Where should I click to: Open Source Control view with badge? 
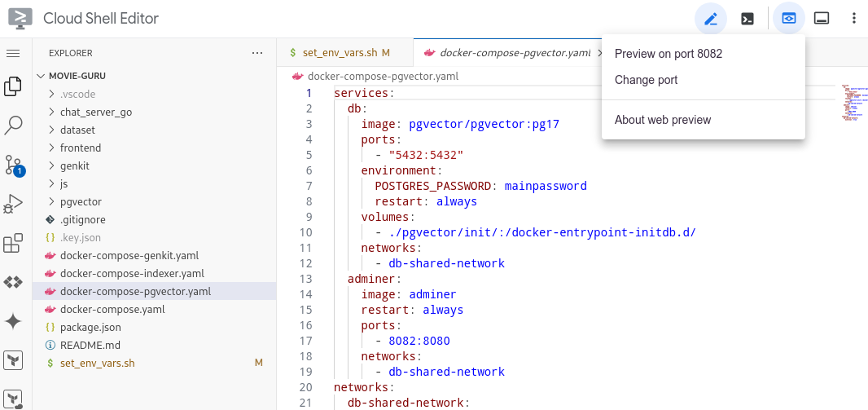[x=14, y=165]
